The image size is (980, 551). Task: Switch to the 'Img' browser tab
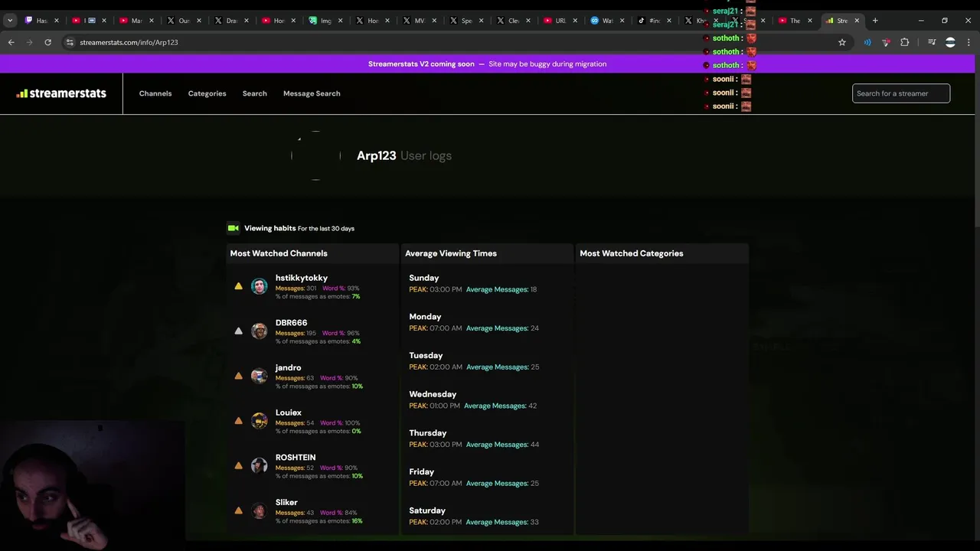coord(326,21)
